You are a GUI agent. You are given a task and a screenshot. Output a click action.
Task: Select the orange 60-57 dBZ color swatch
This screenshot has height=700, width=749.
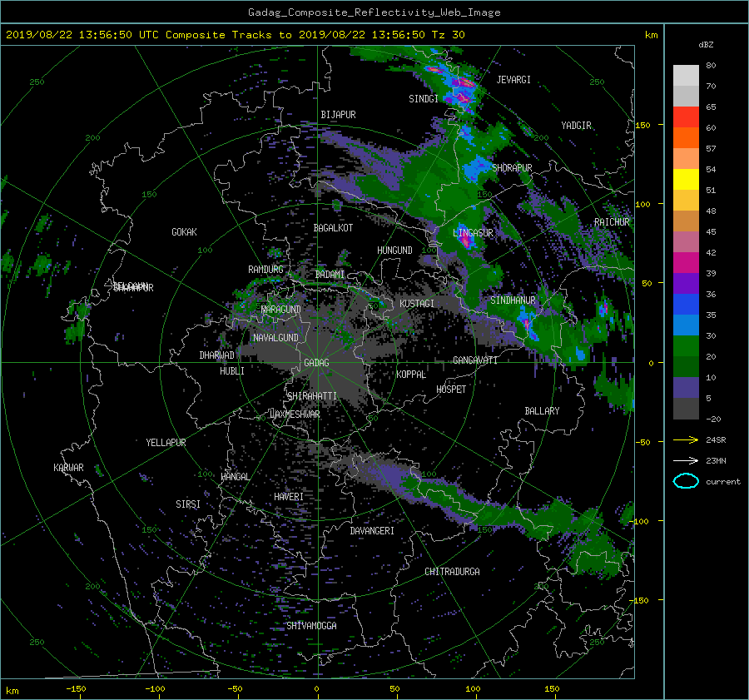(x=686, y=138)
